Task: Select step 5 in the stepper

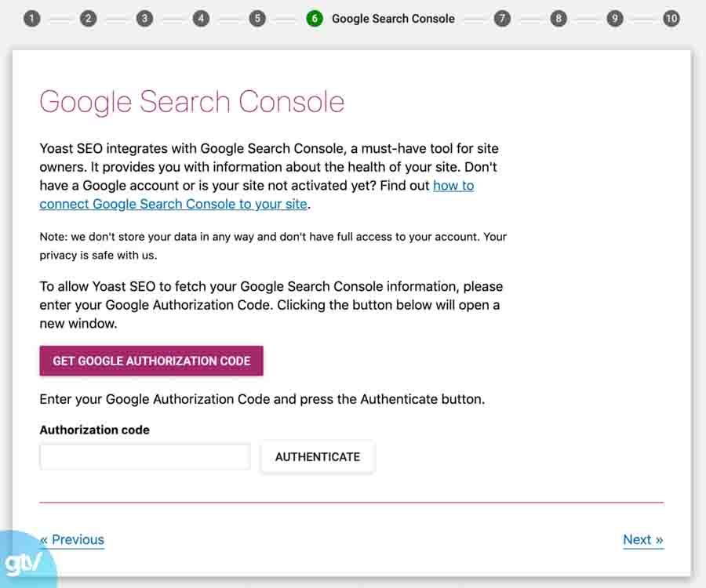Action: (x=257, y=16)
